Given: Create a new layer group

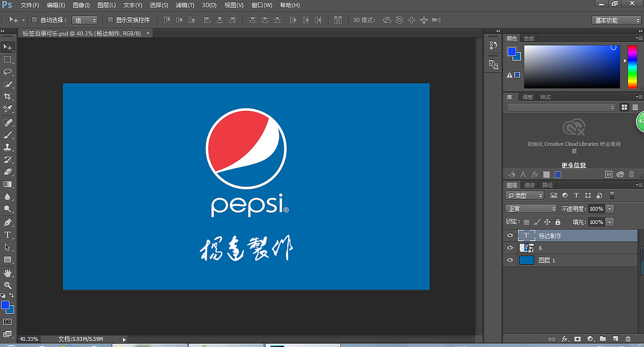Looking at the screenshot, I should [602, 339].
